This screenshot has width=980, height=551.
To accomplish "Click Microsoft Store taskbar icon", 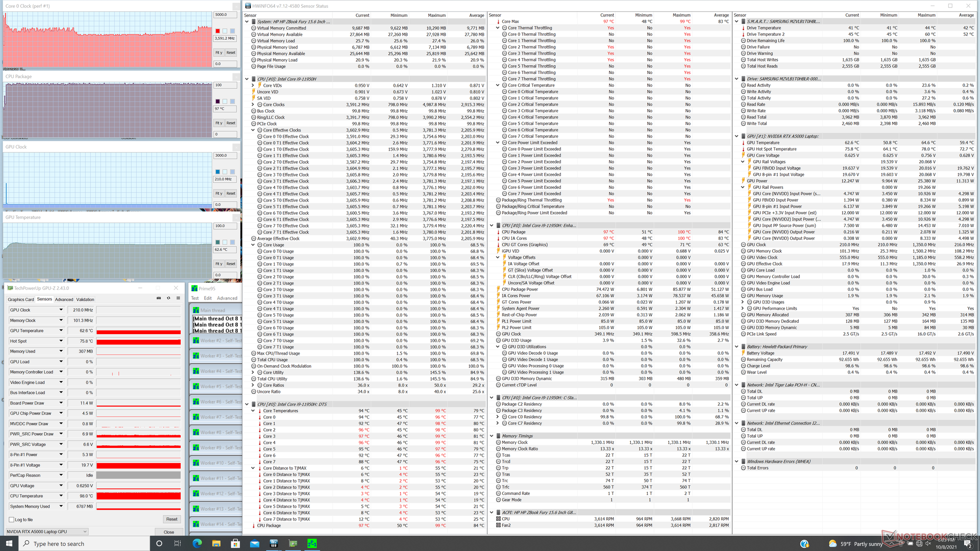I will (235, 543).
